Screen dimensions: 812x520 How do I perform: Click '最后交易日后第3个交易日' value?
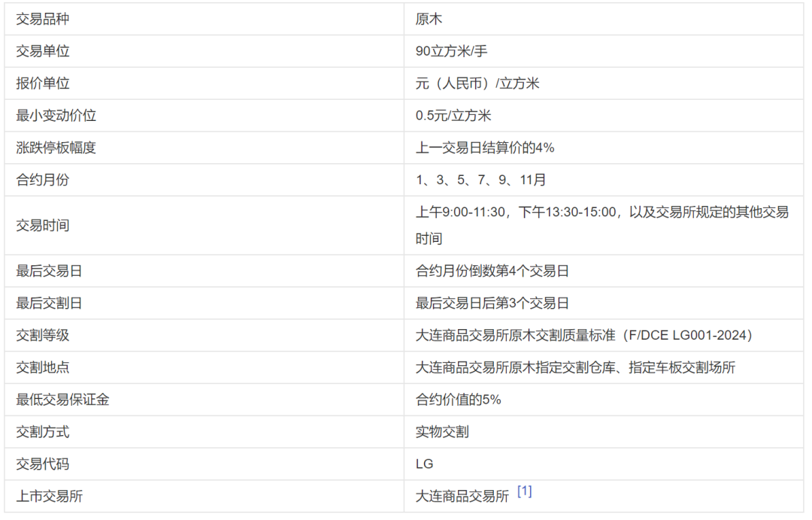(x=492, y=303)
